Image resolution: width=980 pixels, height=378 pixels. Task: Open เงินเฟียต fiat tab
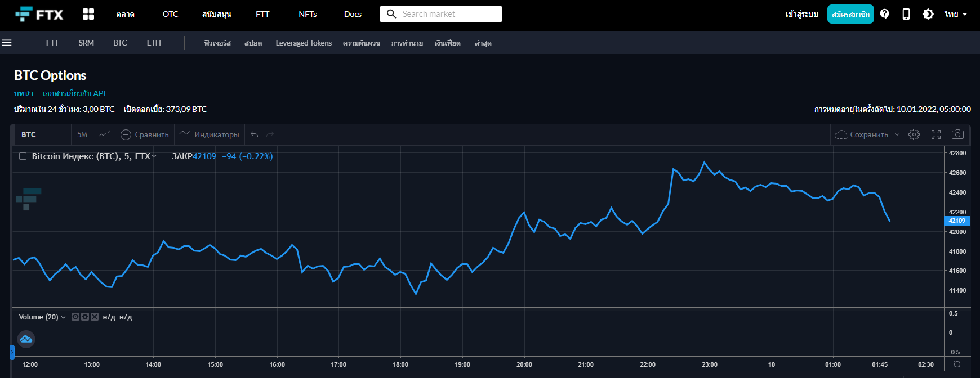click(448, 43)
